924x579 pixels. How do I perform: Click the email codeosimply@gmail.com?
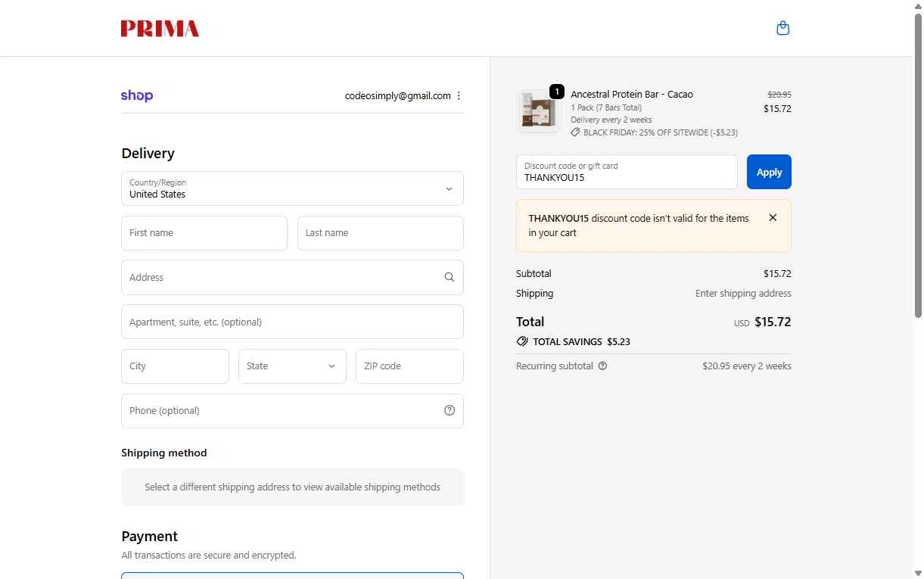coord(398,96)
